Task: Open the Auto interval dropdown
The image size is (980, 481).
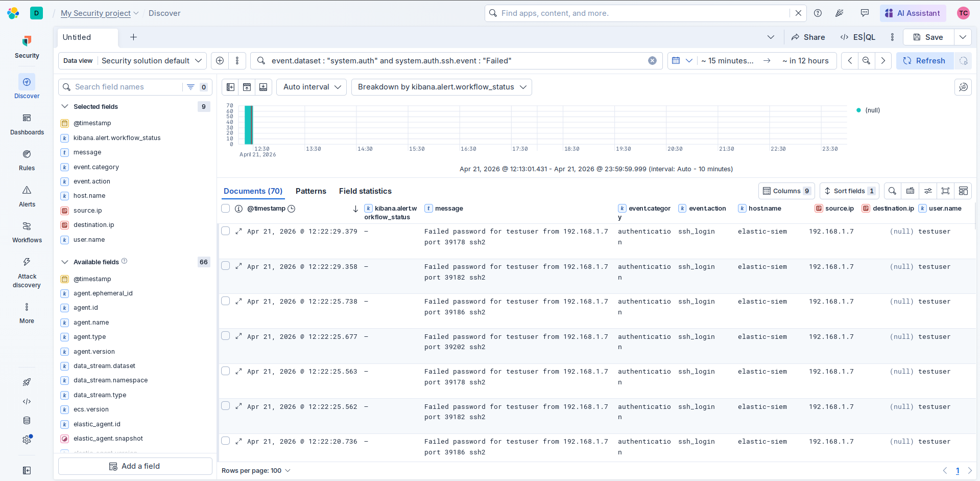Action: pyautogui.click(x=312, y=87)
